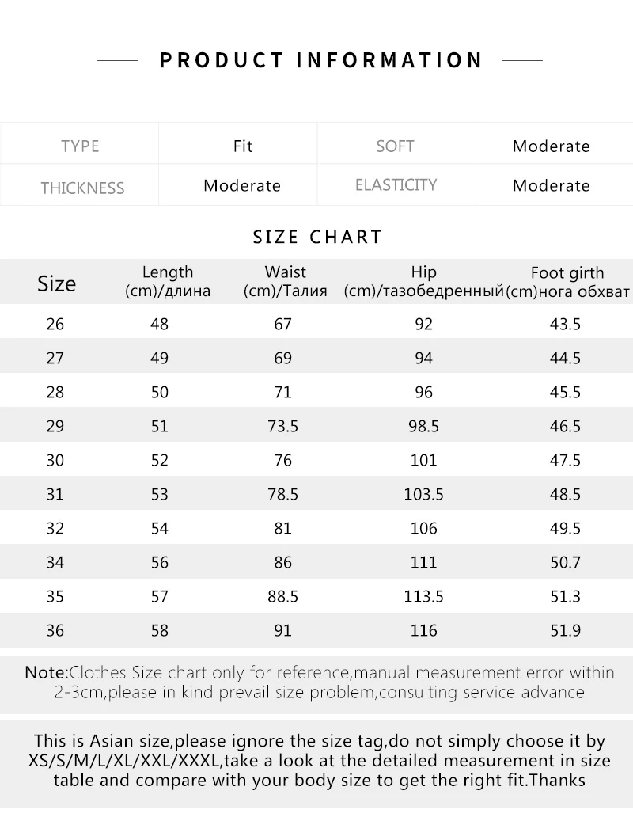Click the Asian size notice text

pos(320,761)
